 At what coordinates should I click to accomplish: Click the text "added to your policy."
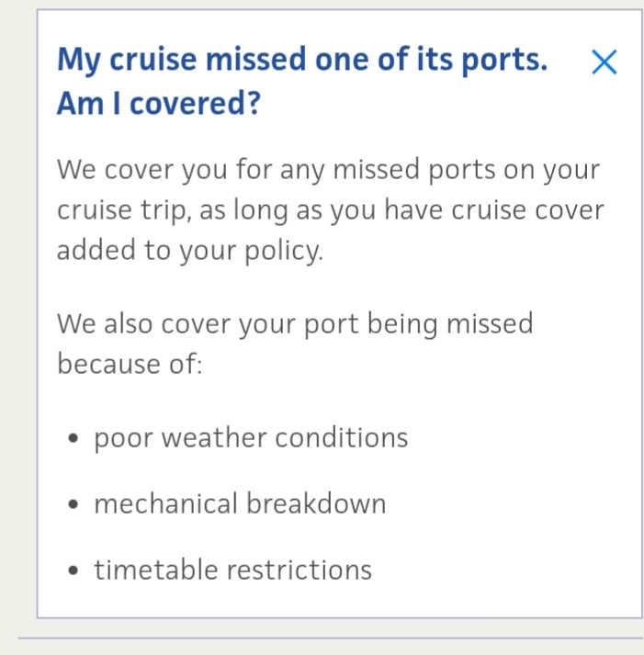tap(190, 251)
